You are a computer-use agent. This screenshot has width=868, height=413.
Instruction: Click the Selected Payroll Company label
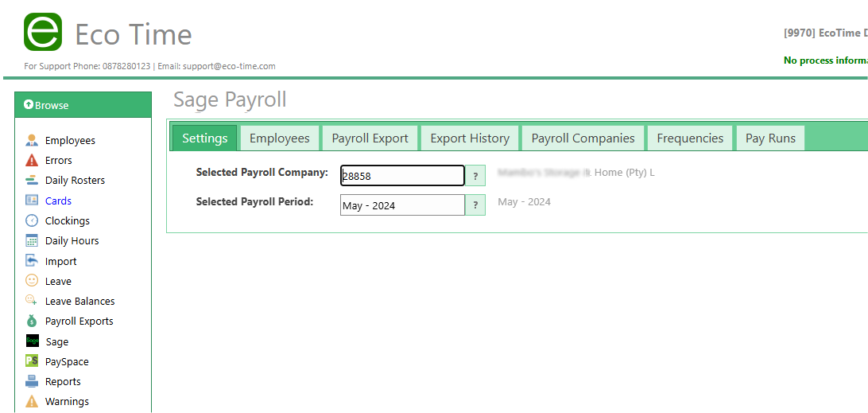coord(262,173)
